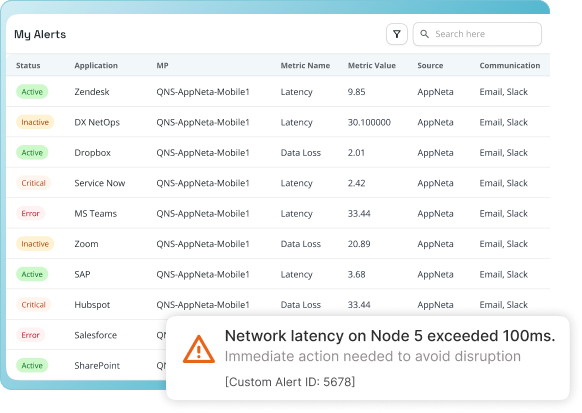Screen dimensions: 582x413
Task: Click QNS-AppNeta-Mobile1 in the Zoom row
Action: click(x=203, y=244)
